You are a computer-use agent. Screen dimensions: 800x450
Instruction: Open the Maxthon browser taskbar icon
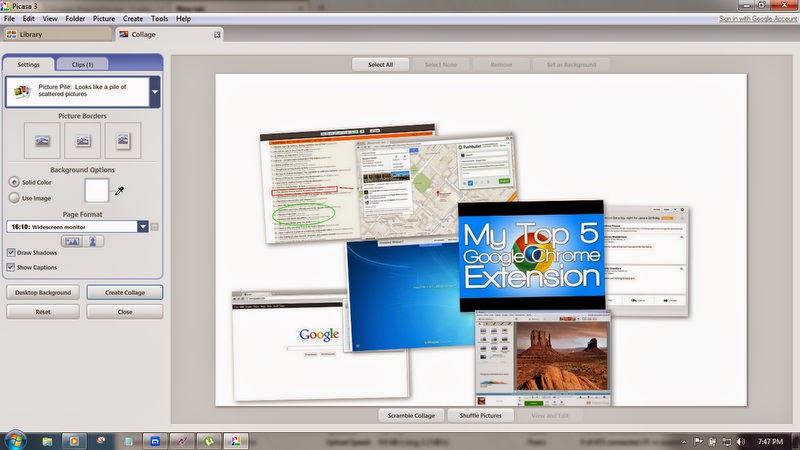click(x=155, y=441)
